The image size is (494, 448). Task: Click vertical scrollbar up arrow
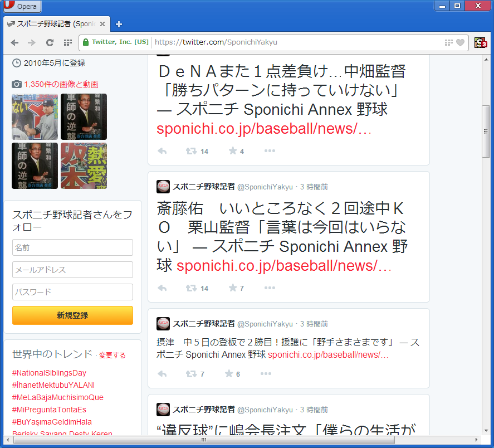pyautogui.click(x=486, y=59)
